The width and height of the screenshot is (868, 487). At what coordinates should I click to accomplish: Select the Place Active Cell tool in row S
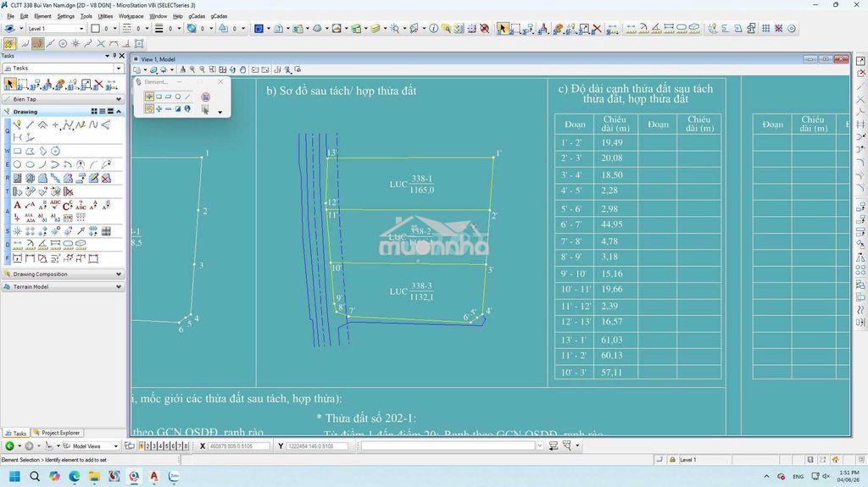[x=17, y=230]
